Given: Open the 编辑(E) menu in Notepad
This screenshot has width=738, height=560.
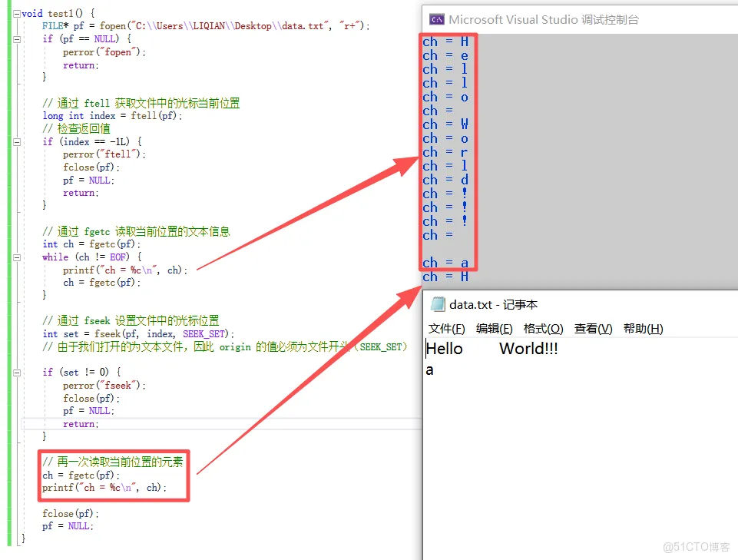Looking at the screenshot, I should click(x=494, y=329).
